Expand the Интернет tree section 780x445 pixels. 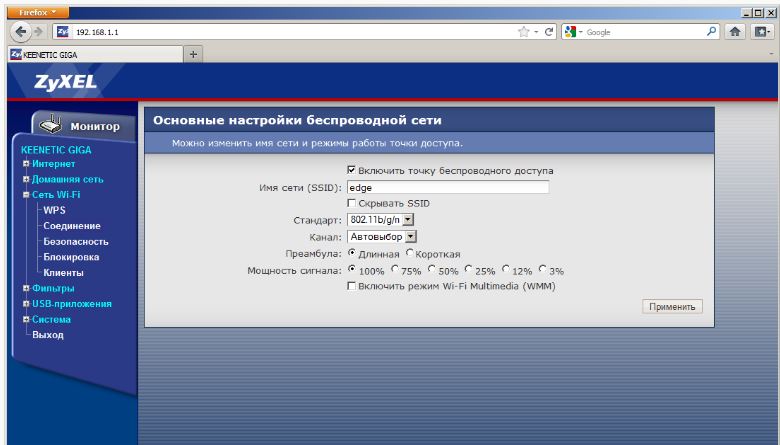(26, 164)
